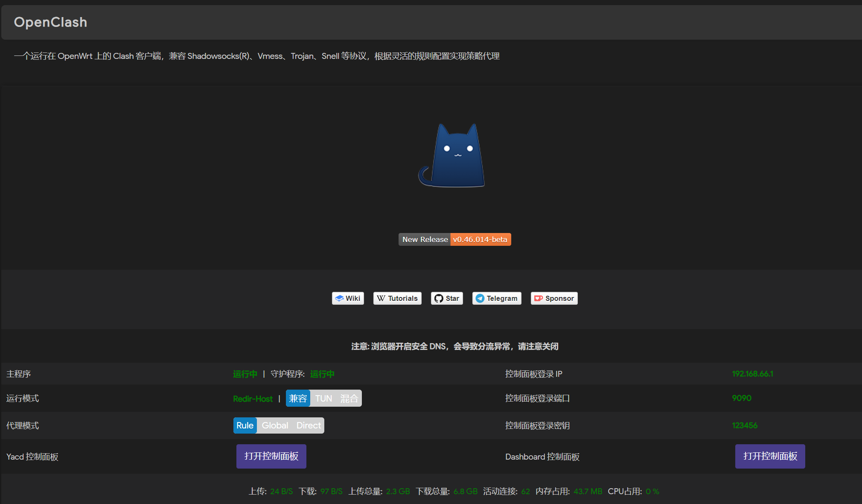Image resolution: width=862 pixels, height=504 pixels.
Task: Click the 代理模式 row label
Action: coord(23,425)
